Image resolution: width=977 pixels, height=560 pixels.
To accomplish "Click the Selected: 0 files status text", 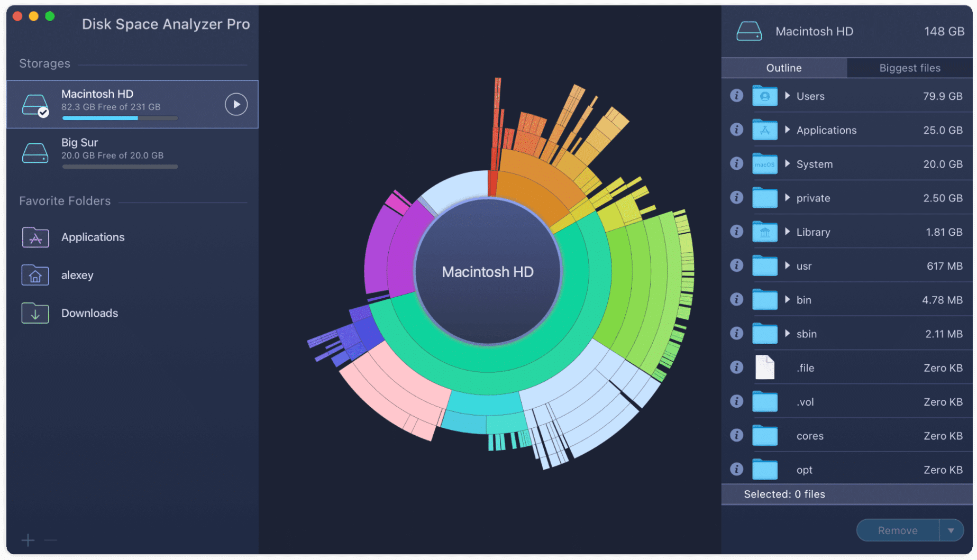I will click(784, 494).
